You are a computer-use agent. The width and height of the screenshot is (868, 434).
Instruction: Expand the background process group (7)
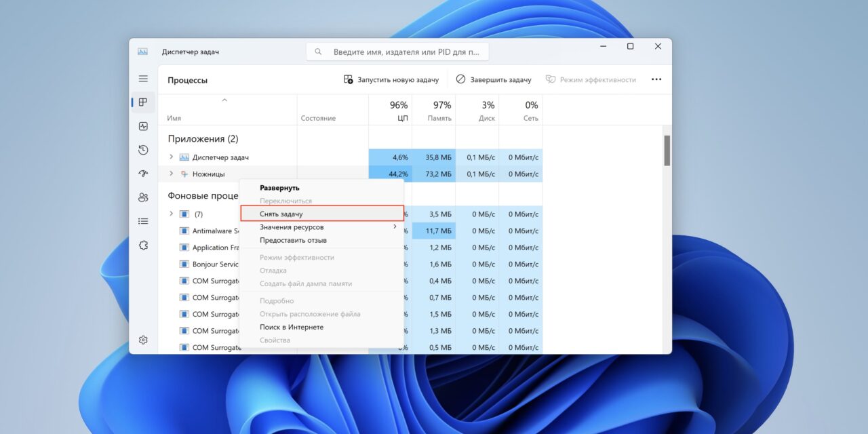[x=171, y=214]
